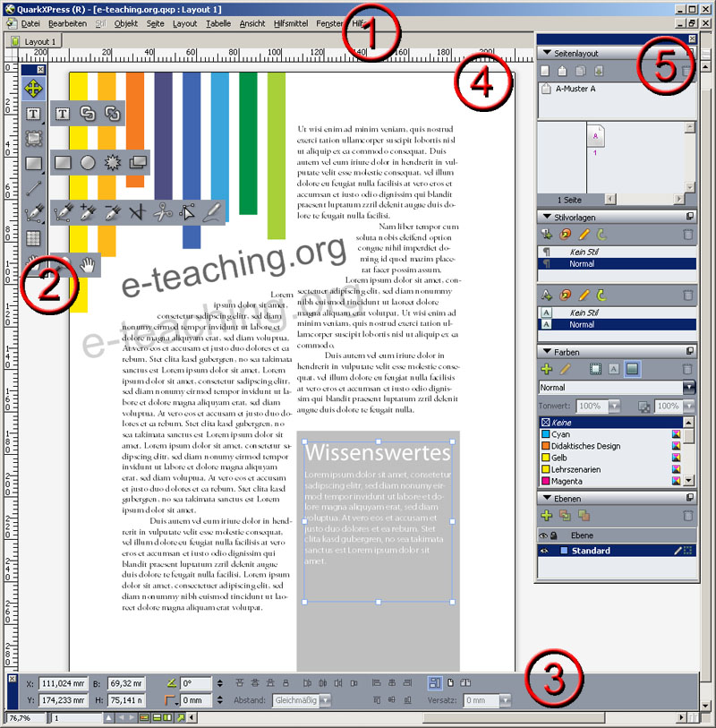Select Kein Stil paragraph style

click(x=618, y=252)
